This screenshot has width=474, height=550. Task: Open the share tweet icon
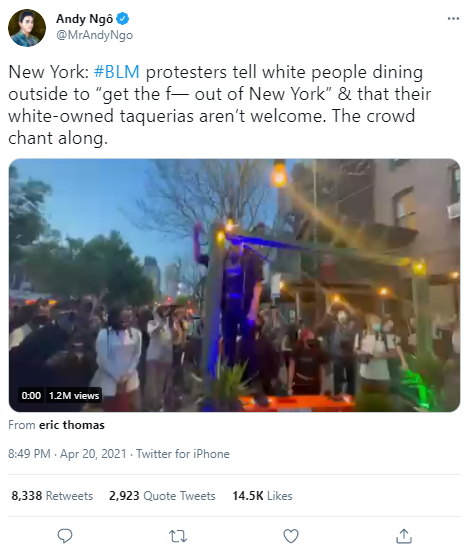tap(404, 536)
